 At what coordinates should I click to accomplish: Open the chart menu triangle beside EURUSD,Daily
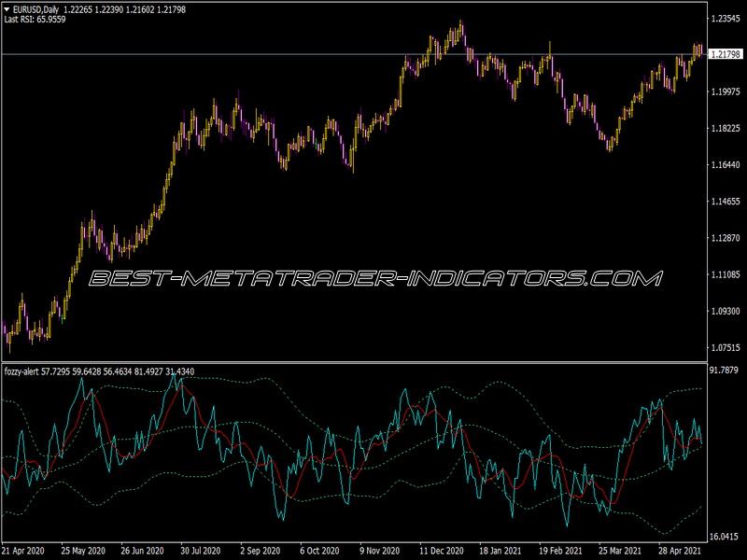(x=7, y=9)
